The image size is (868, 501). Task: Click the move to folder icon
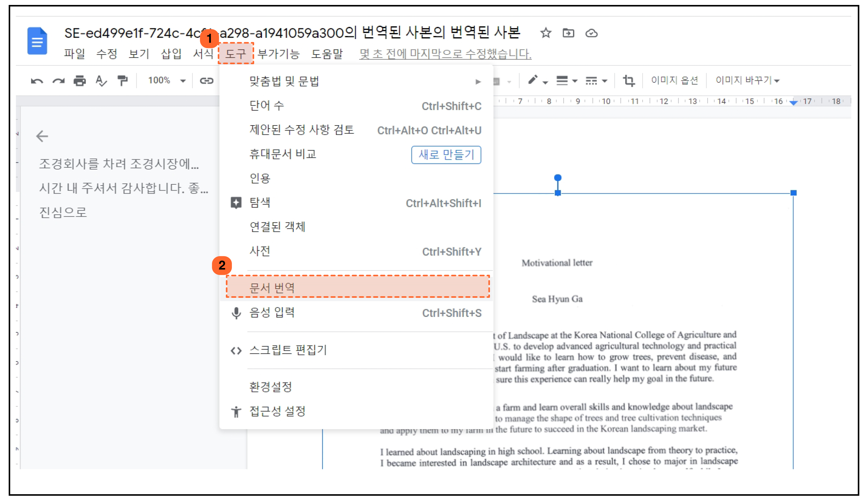tap(568, 33)
